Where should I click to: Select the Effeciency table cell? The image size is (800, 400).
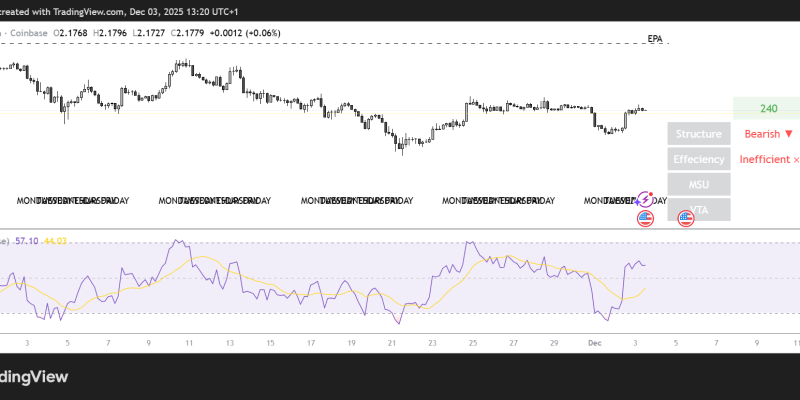pos(698,159)
